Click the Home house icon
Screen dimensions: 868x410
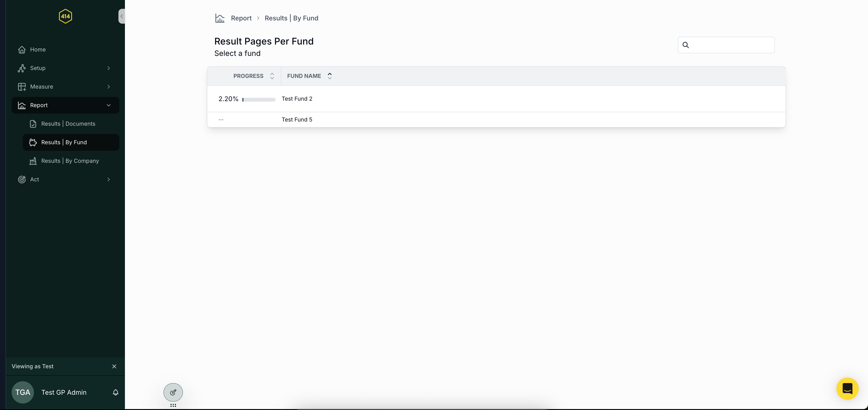point(22,49)
